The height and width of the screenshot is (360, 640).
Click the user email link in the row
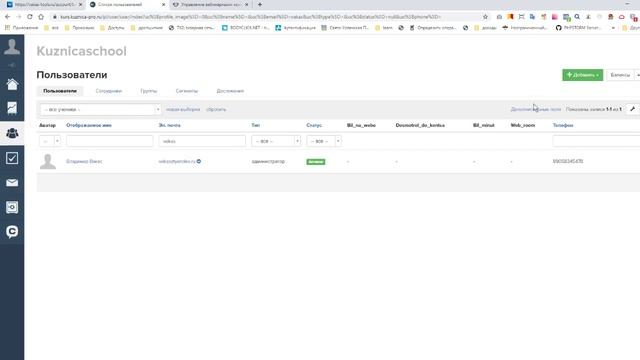(x=177, y=161)
